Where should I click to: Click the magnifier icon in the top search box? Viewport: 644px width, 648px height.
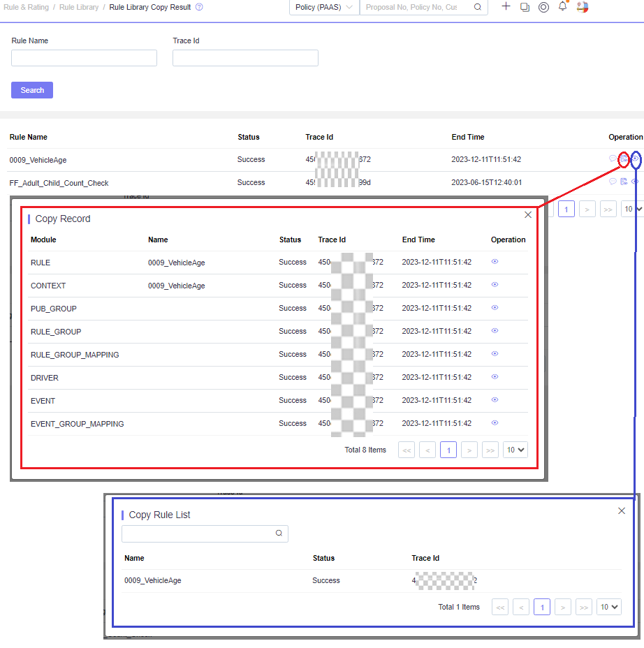pyautogui.click(x=478, y=7)
